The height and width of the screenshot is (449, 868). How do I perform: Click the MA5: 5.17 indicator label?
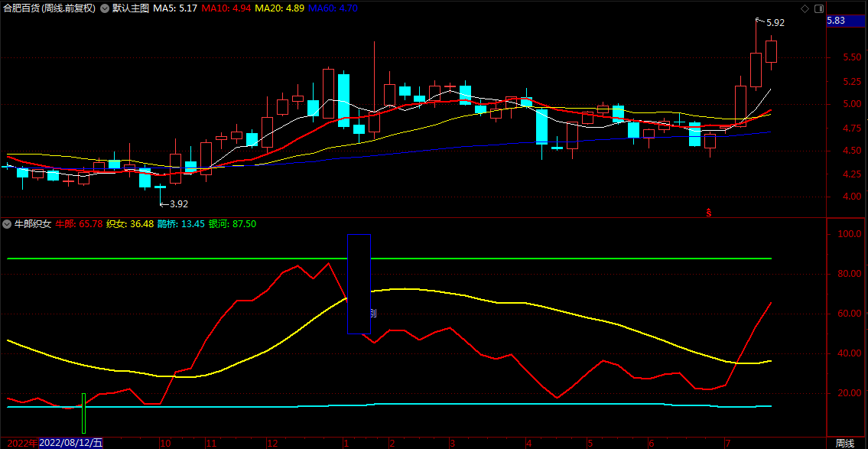(174, 8)
